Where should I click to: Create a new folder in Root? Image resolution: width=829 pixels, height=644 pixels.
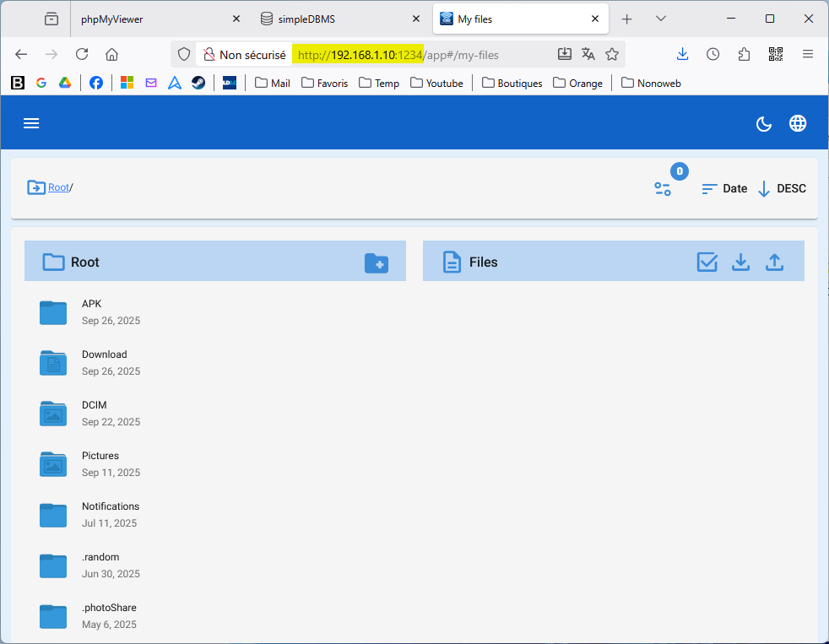click(x=377, y=262)
